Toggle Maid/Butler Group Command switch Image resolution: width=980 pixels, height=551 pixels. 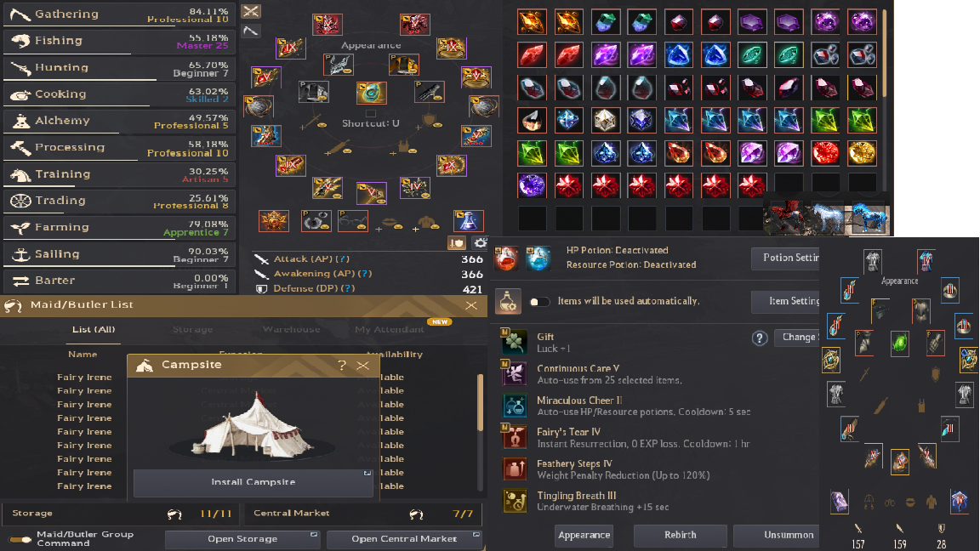pos(20,539)
